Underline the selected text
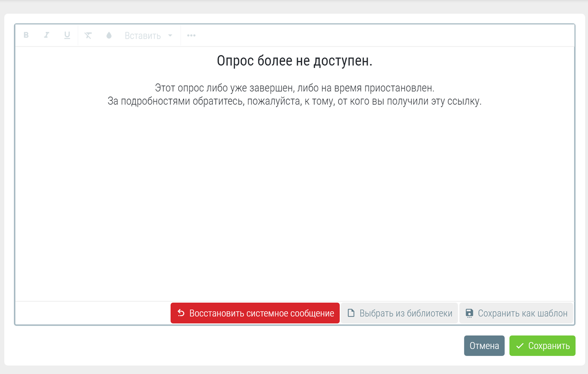The width and height of the screenshot is (588, 374). (x=67, y=35)
